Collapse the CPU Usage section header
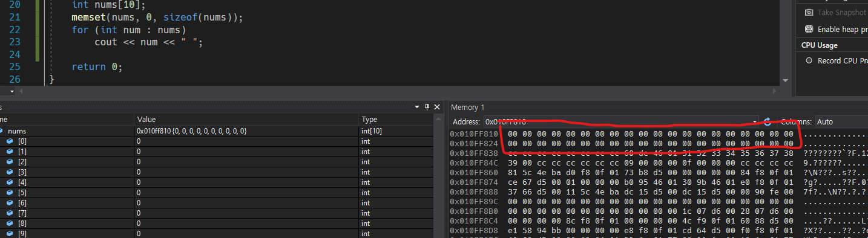Image resolution: width=868 pixels, height=238 pixels. pos(820,45)
